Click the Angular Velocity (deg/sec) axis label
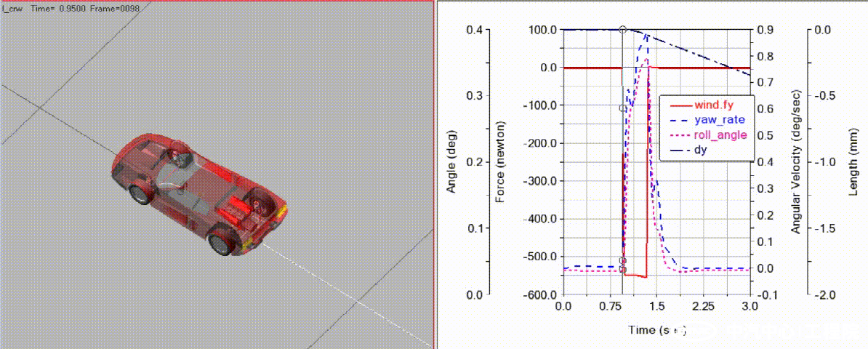 click(x=795, y=163)
